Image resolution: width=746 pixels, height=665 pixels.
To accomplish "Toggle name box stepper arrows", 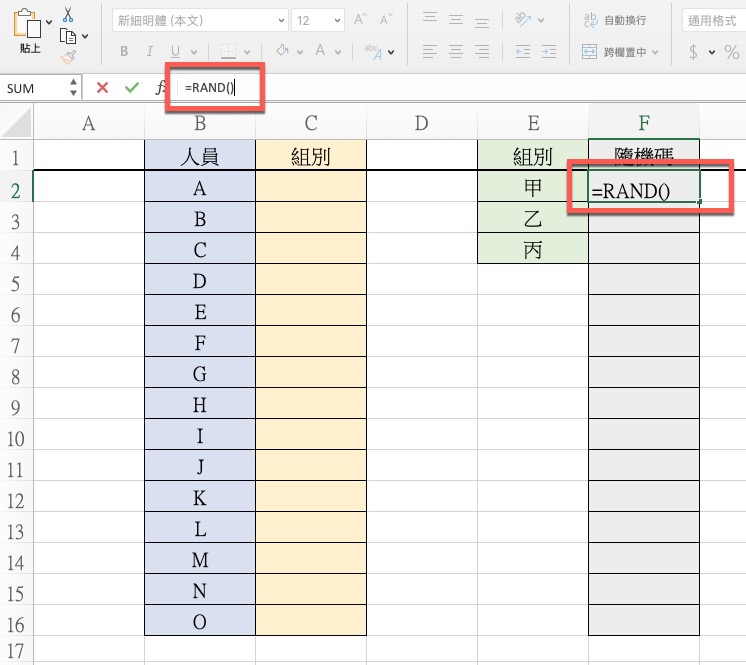I will 73,88.
